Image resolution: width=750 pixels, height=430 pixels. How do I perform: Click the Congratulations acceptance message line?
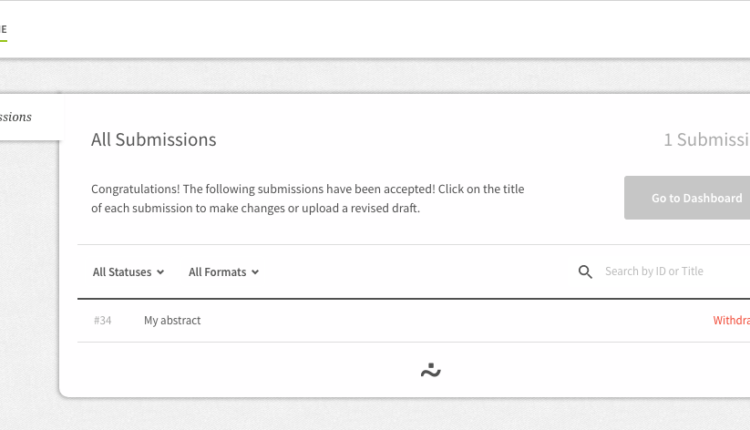coord(307,189)
